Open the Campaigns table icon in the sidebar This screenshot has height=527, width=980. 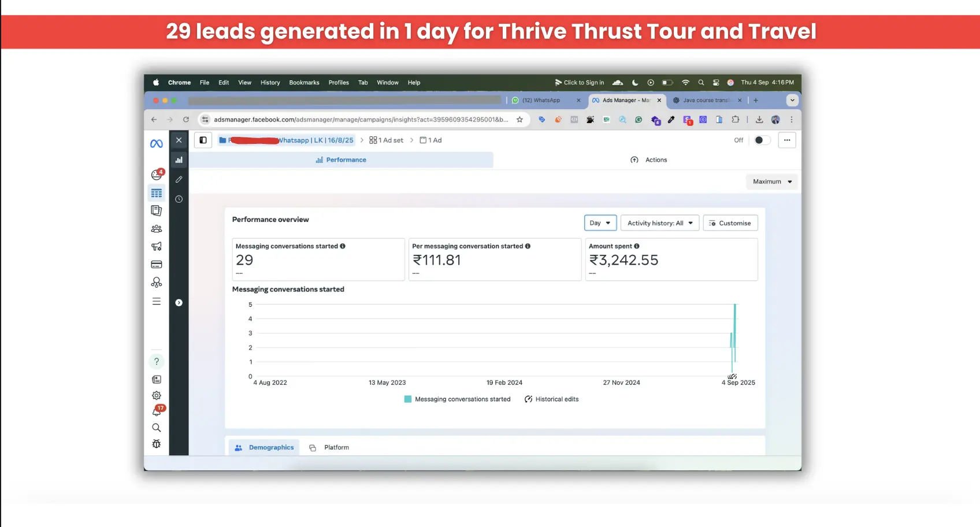click(157, 193)
